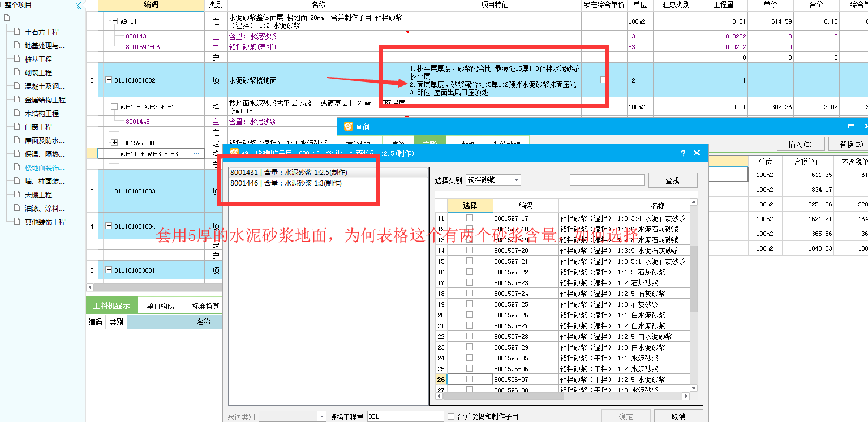
Task: Tick the checkbox for row 26 8001596-07
Action: coord(470,379)
